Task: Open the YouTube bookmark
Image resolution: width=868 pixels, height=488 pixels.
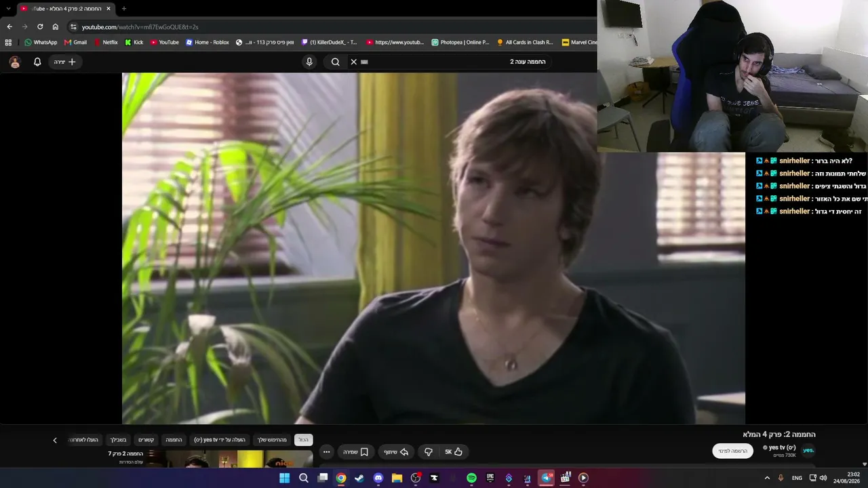Action: pos(165,42)
